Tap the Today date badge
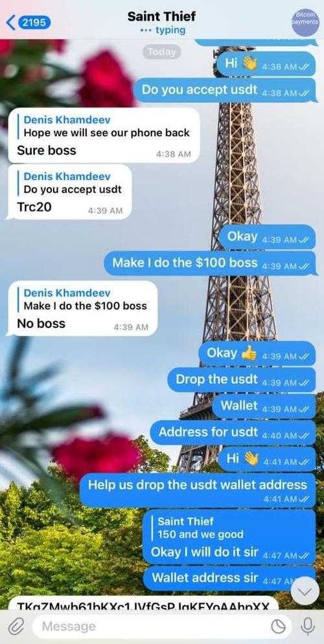 (161, 52)
